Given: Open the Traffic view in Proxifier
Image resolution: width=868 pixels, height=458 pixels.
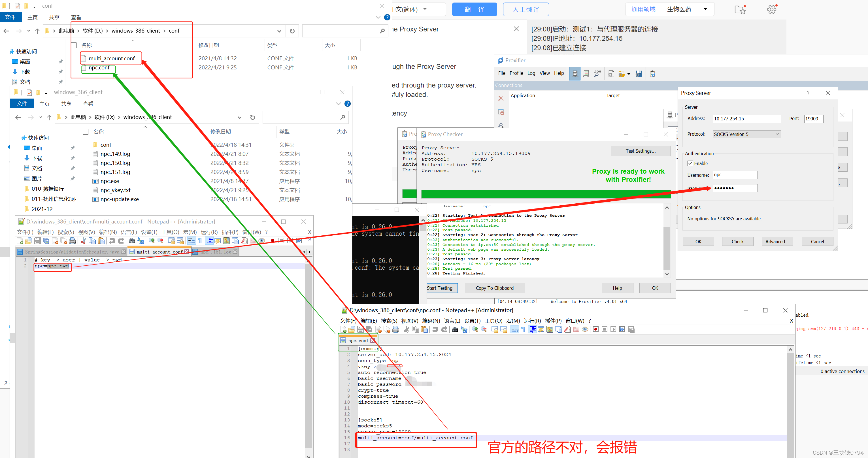Looking at the screenshot, I should tap(586, 73).
